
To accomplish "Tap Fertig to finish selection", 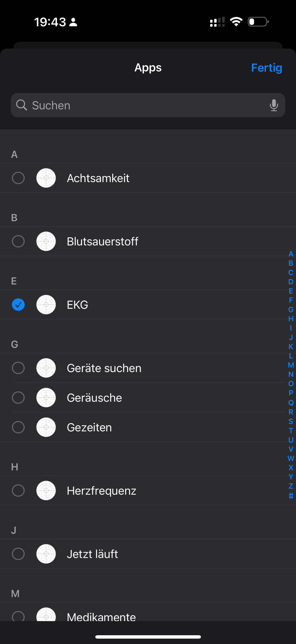I will (x=266, y=68).
